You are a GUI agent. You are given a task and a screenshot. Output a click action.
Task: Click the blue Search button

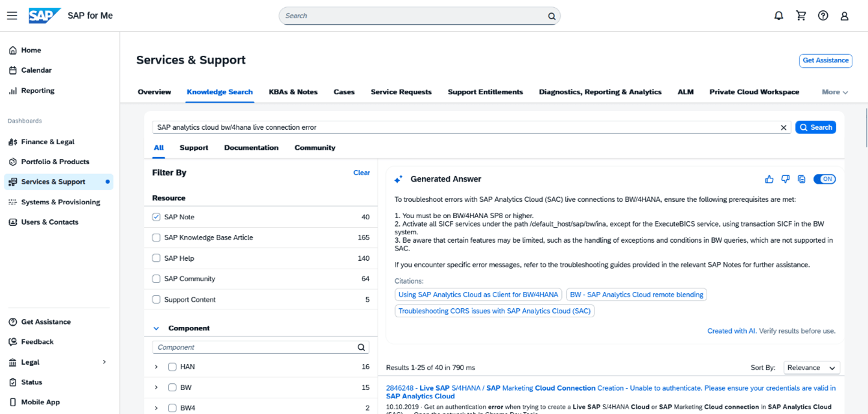pyautogui.click(x=815, y=128)
